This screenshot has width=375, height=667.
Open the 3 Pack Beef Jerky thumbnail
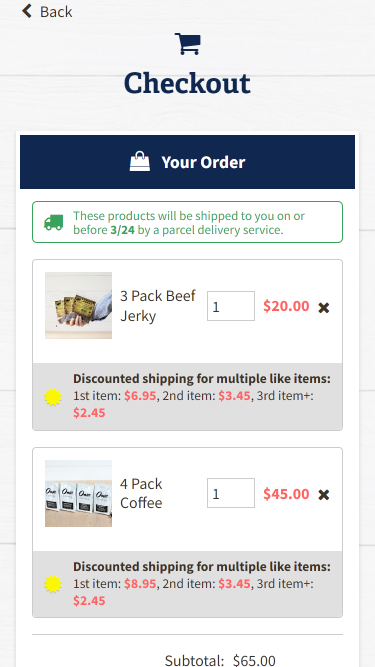coord(79,305)
